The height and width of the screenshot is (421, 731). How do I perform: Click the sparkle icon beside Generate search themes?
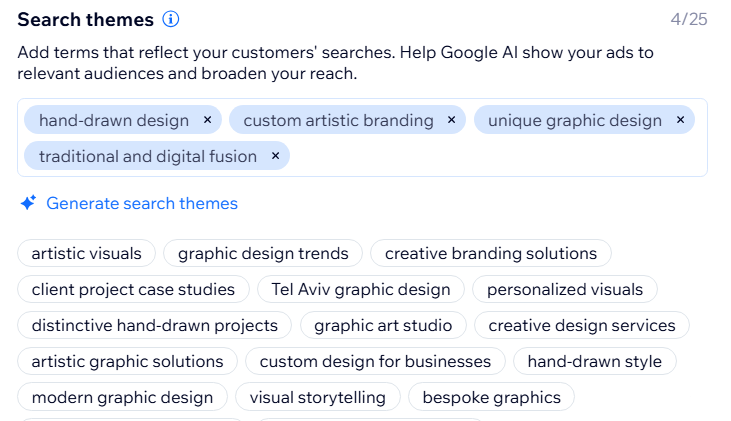point(28,204)
